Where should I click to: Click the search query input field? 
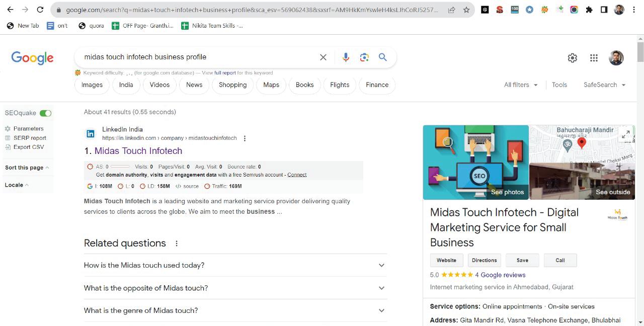(196, 57)
